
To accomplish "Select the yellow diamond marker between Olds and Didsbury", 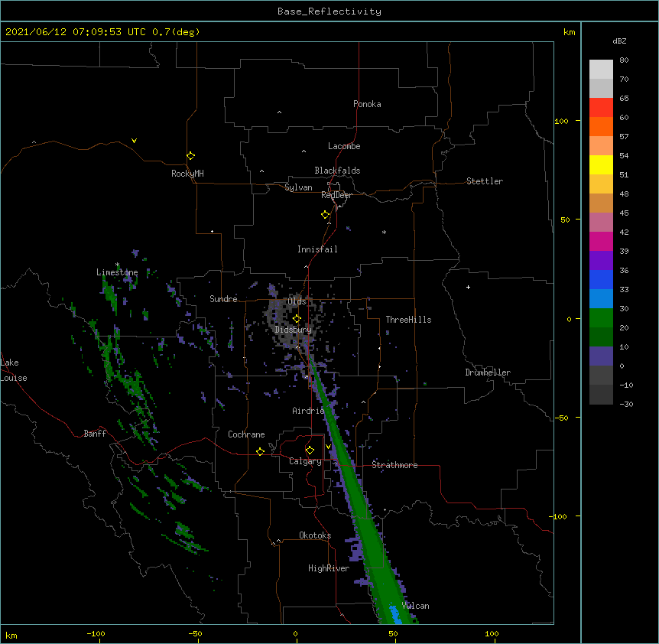I will point(297,318).
